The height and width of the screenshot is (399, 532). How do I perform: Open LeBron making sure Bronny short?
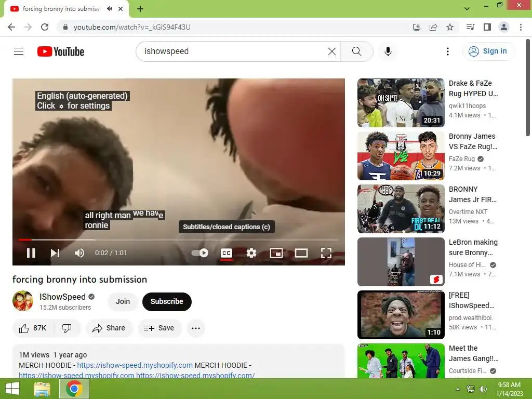401,262
